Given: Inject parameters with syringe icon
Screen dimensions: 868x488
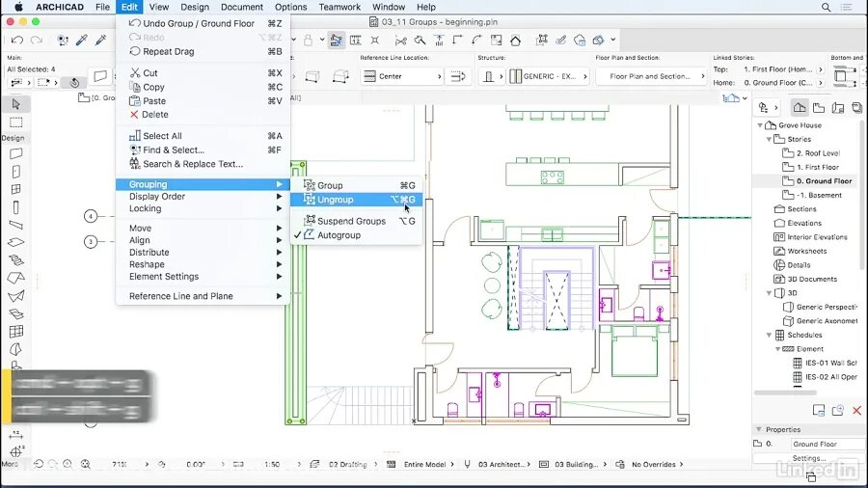Looking at the screenshot, I should click(x=100, y=40).
